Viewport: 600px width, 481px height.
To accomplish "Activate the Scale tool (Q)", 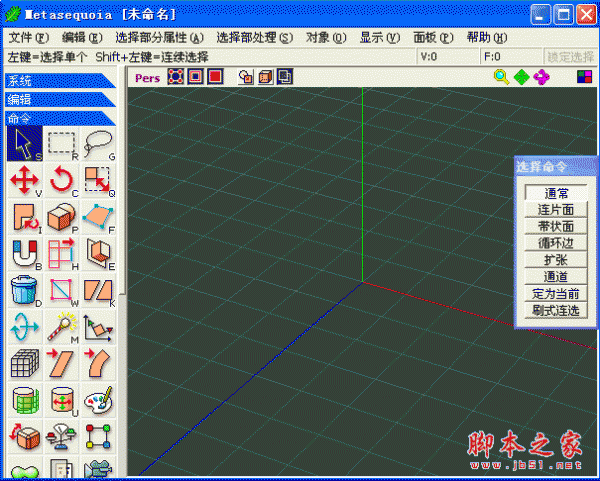I will (98, 180).
